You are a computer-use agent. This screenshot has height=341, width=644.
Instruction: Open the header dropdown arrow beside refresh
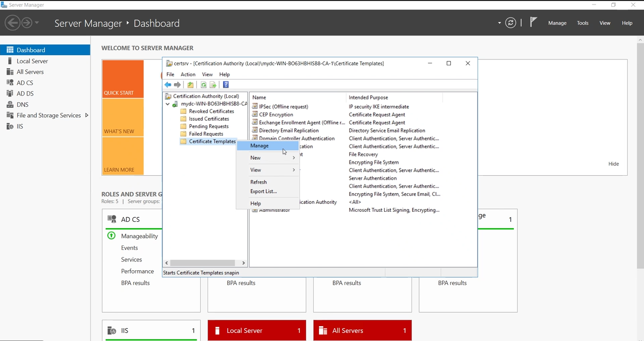pyautogui.click(x=499, y=23)
